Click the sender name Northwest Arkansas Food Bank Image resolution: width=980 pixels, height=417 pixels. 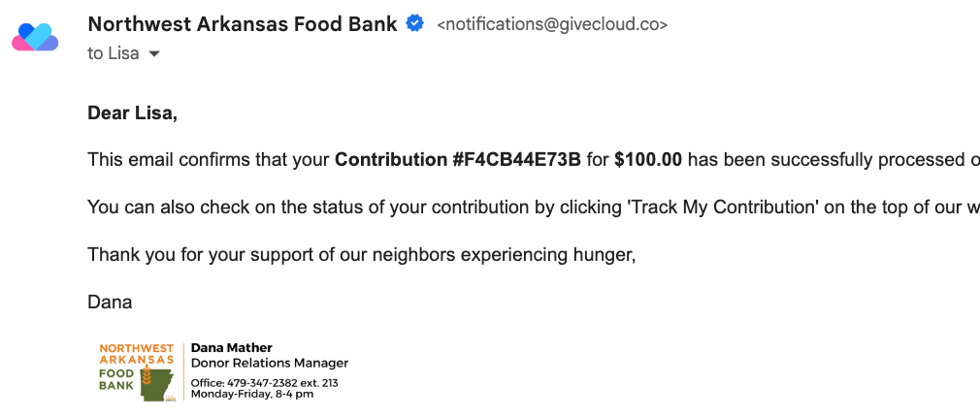point(243,24)
